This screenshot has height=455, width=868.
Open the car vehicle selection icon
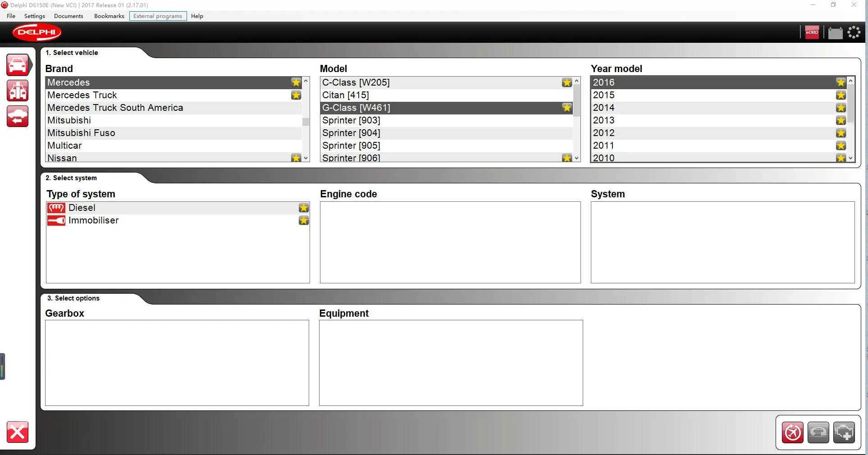click(18, 65)
